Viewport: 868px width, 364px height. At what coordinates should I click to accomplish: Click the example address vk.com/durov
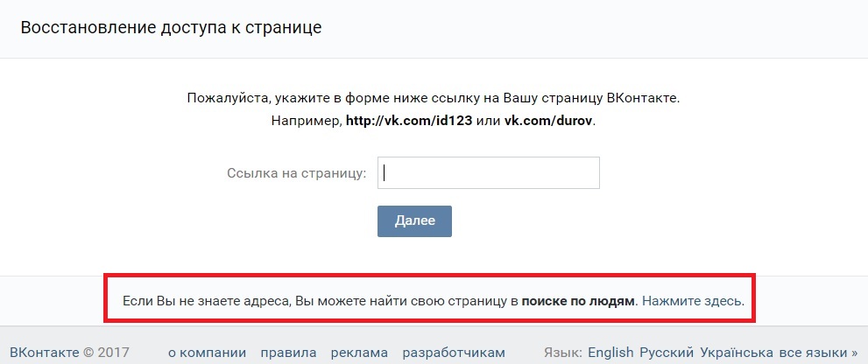[x=548, y=120]
